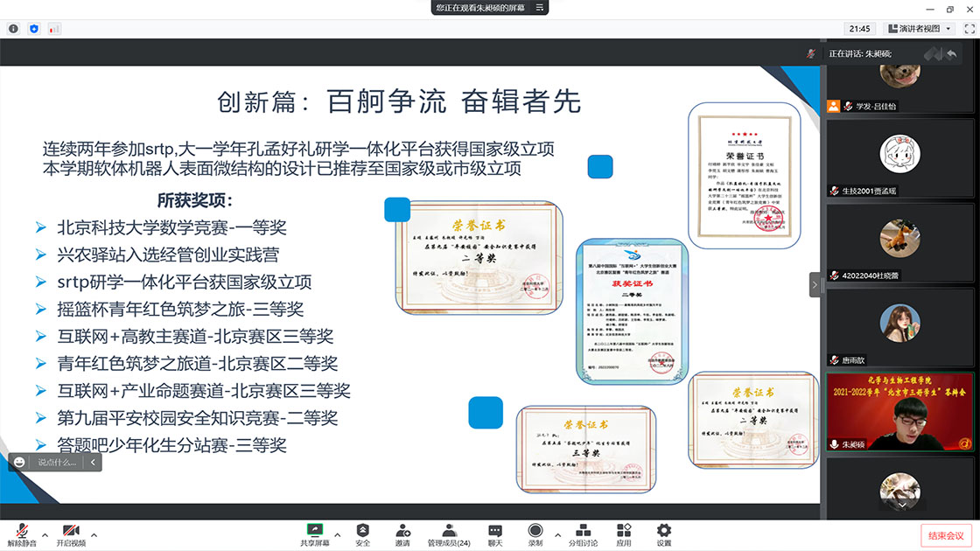Click the muted mic icon beside 生技2001贾孟瑶
This screenshot has height=551, width=980.
(x=835, y=192)
